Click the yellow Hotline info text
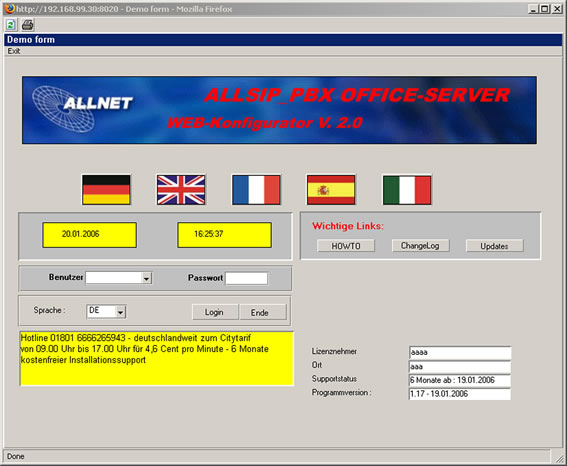 tap(157, 358)
